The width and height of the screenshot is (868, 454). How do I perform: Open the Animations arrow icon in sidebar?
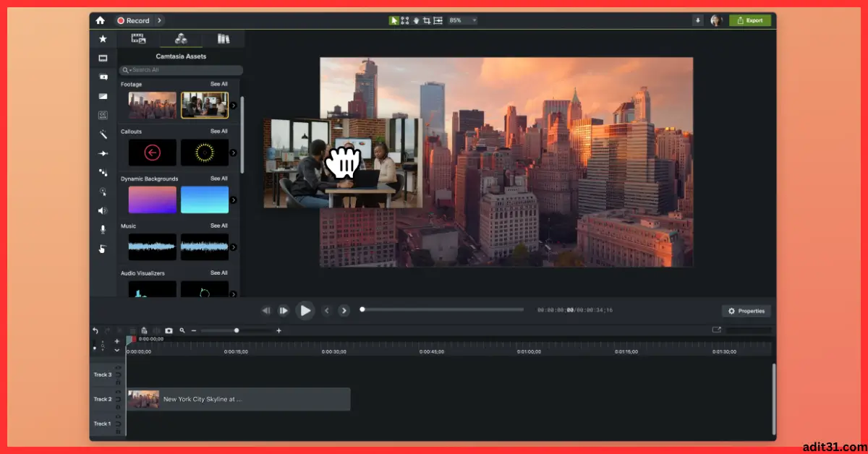click(103, 153)
